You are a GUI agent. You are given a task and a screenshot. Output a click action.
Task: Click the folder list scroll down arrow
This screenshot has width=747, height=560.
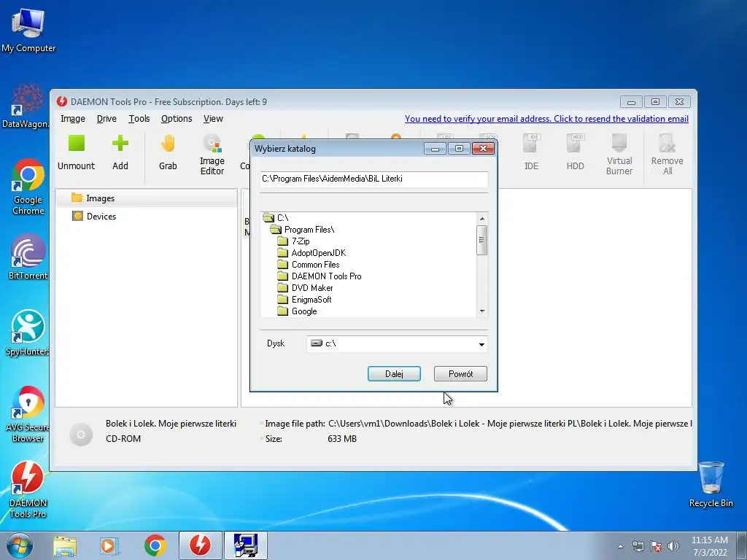pos(482,311)
